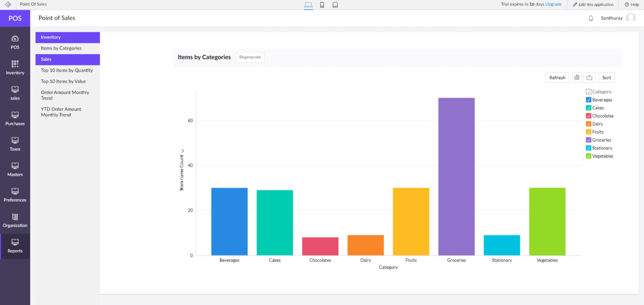Open the Sort options
The image size is (644, 305).
(x=607, y=77)
